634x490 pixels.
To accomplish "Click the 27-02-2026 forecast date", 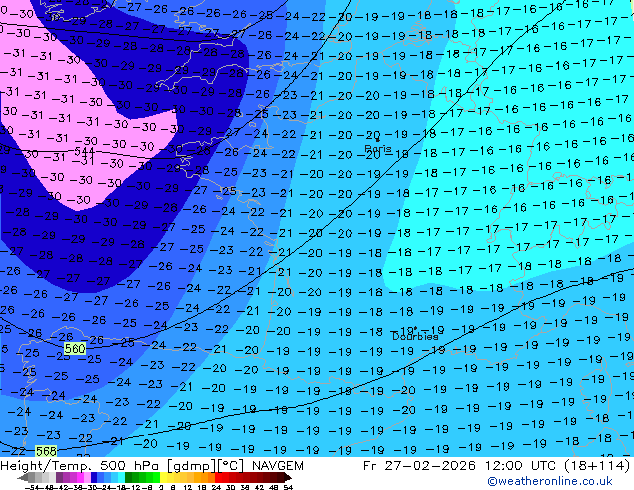I will [x=430, y=466].
